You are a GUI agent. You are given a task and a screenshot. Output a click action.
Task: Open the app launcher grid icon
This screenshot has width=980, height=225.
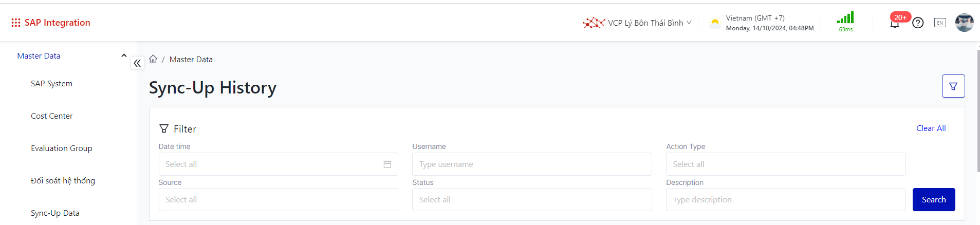click(x=16, y=23)
